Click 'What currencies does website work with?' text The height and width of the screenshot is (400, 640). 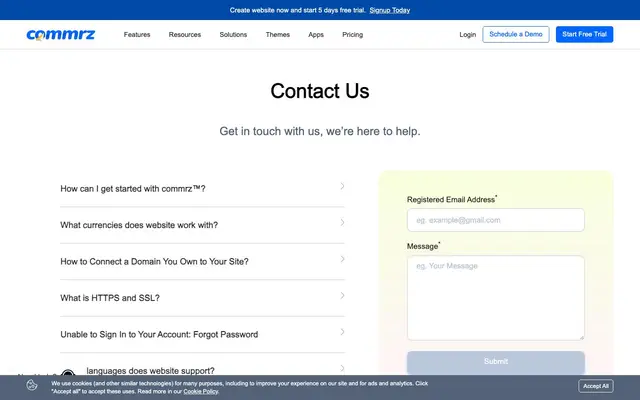point(139,225)
